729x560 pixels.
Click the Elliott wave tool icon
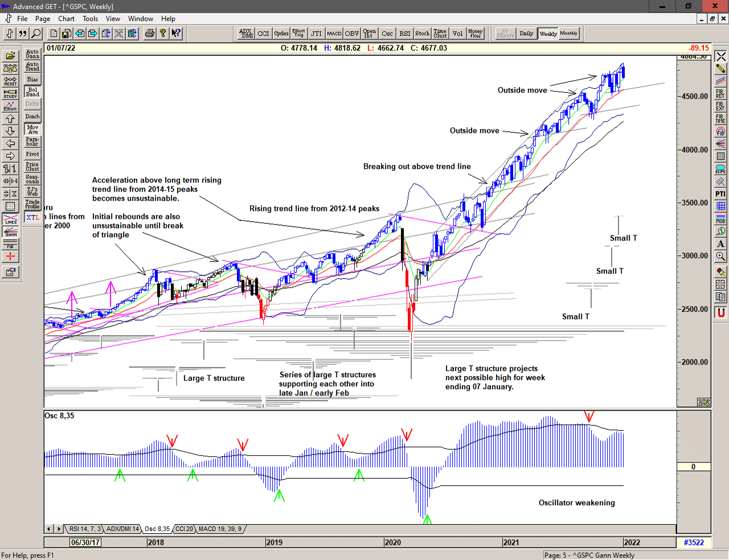click(10, 106)
